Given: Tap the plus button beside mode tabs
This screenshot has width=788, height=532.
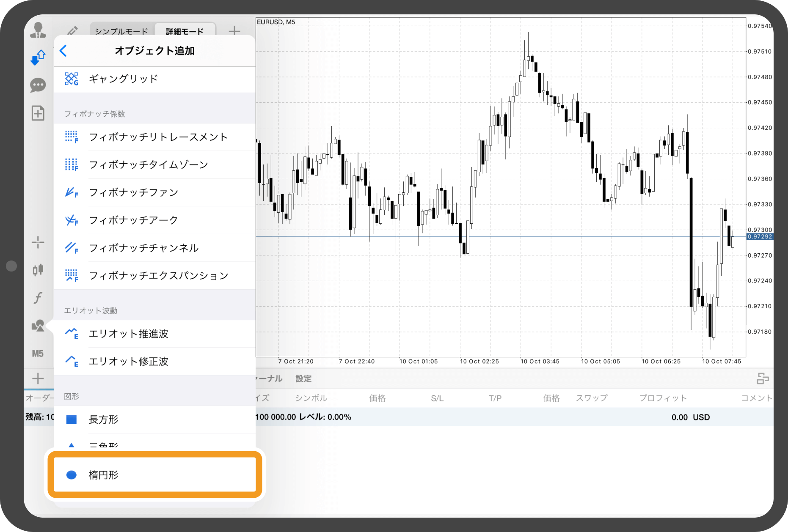Looking at the screenshot, I should click(x=234, y=31).
